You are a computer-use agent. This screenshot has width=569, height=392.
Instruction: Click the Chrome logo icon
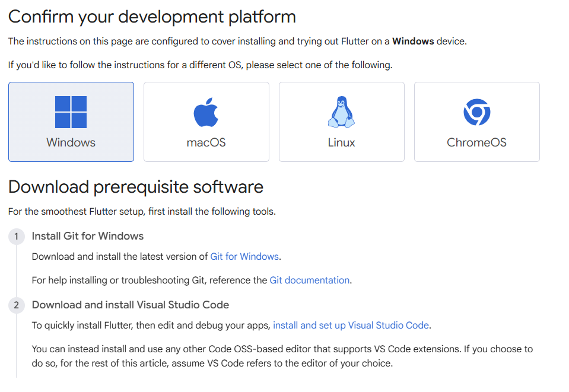pyautogui.click(x=476, y=112)
